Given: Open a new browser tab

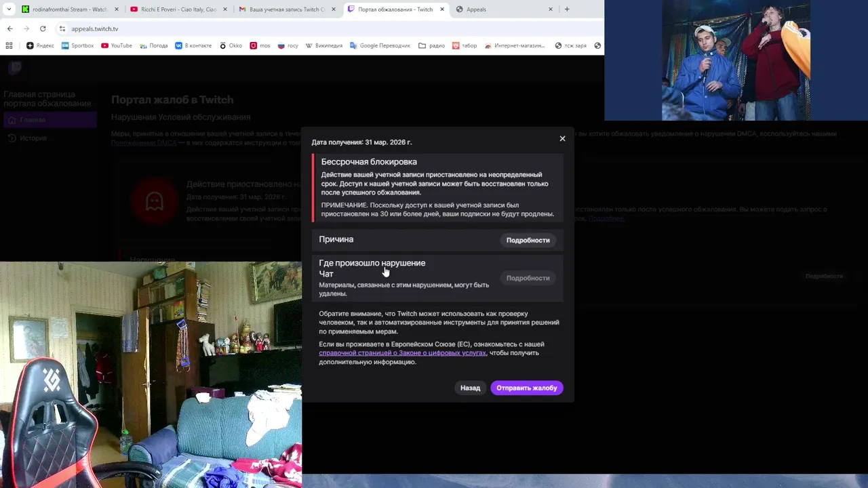Looking at the screenshot, I should [x=567, y=9].
